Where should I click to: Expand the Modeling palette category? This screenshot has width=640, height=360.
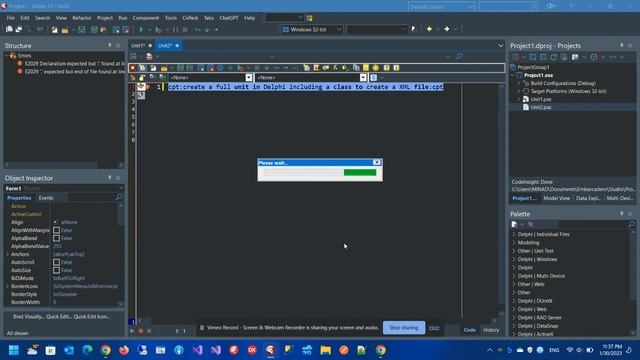514,242
